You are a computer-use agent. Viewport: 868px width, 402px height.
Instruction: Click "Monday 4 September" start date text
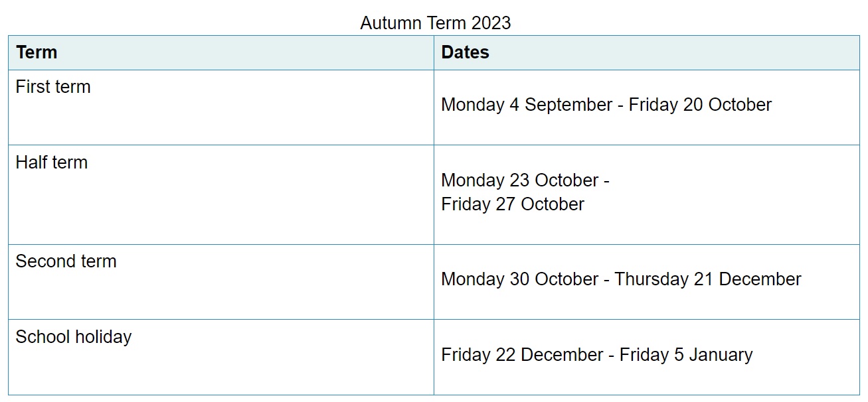click(x=525, y=105)
